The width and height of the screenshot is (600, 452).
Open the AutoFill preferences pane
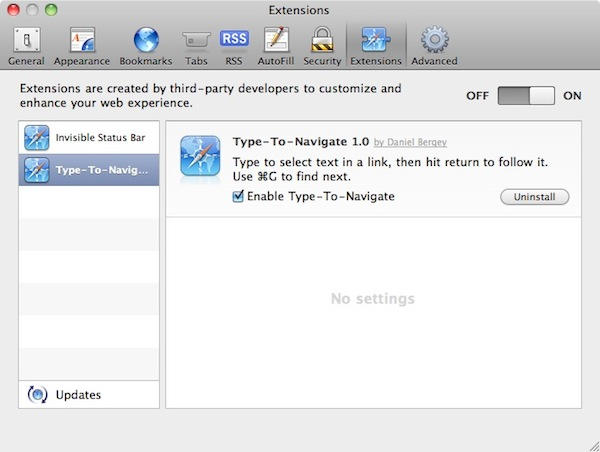coord(276,46)
